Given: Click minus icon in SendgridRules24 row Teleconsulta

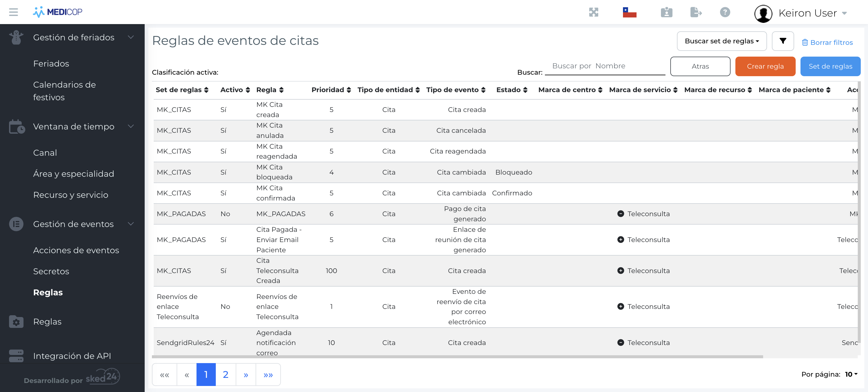Looking at the screenshot, I should [620, 343].
